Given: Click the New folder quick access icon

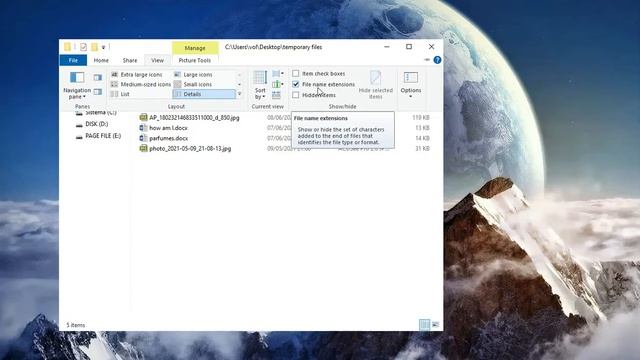Looking at the screenshot, I should pyautogui.click(x=94, y=47).
